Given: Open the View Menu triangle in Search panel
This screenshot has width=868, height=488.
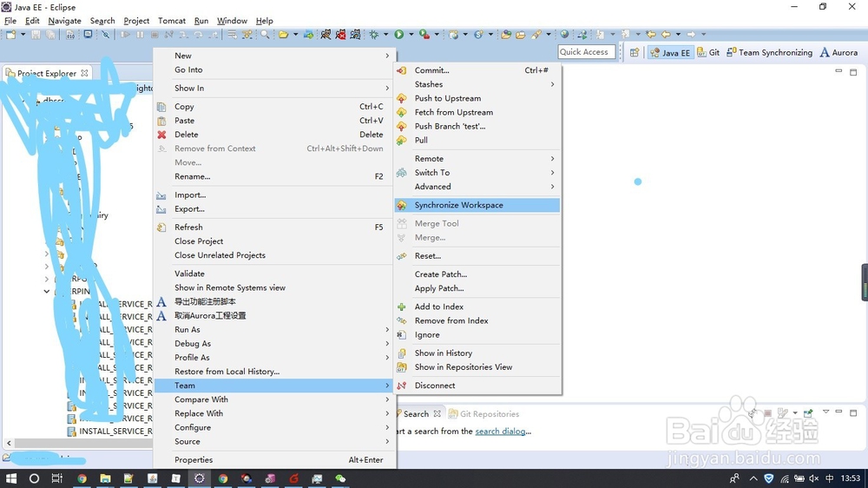Looking at the screenshot, I should point(825,412).
